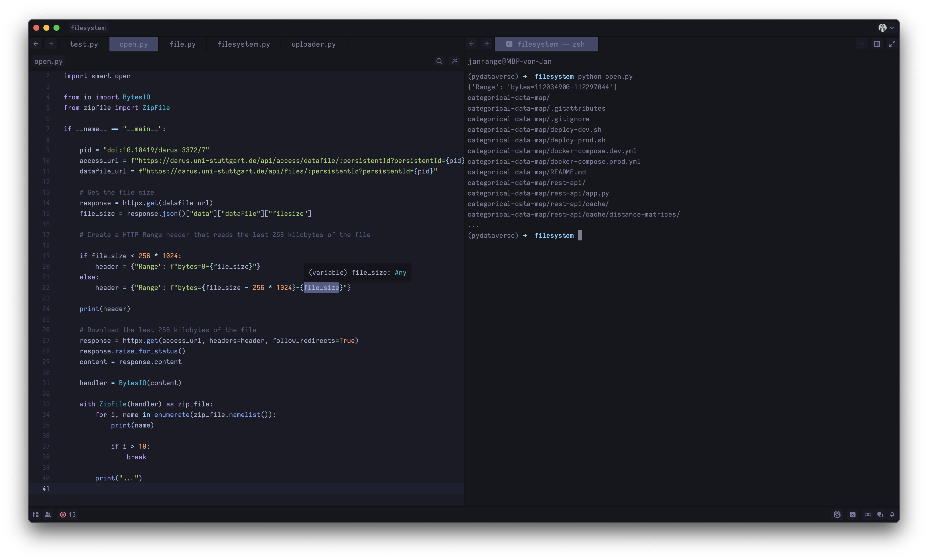Toggle the chat panel icon
The image size is (928, 560).
coord(880,514)
